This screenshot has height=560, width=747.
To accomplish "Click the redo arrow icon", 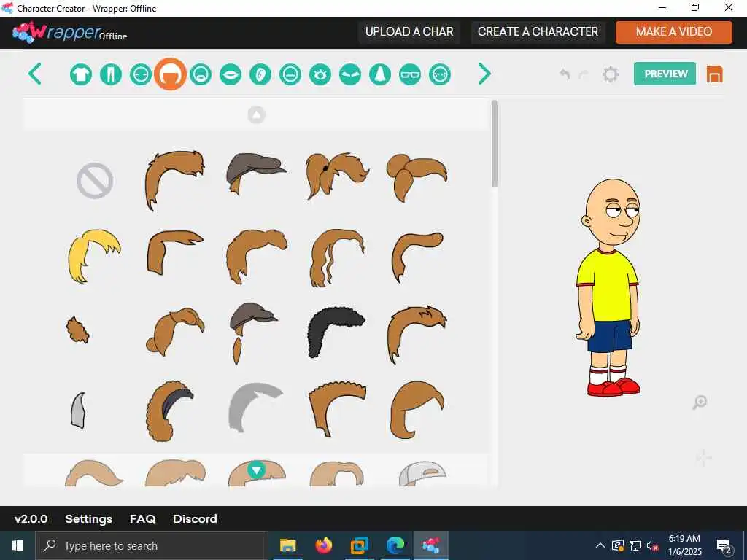I will click(x=584, y=74).
